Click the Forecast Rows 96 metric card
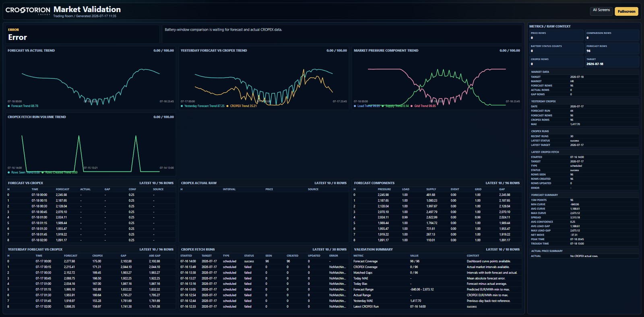The width and height of the screenshot is (644, 317). click(612, 48)
